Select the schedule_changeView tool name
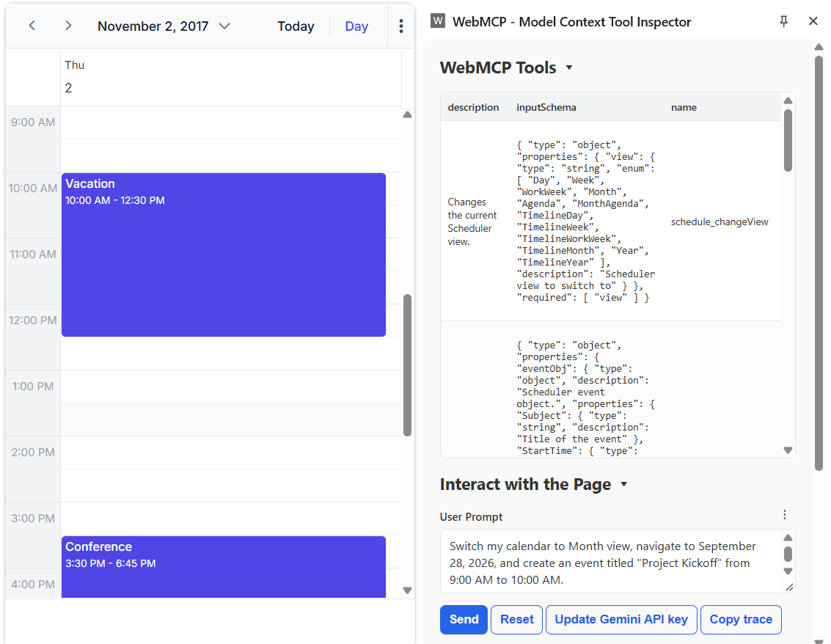This screenshot has height=644, width=831. click(x=720, y=222)
